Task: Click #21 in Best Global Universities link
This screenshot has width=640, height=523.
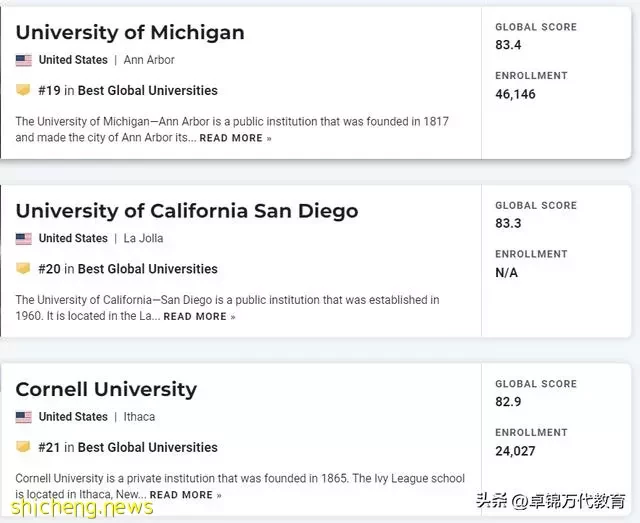Action: [128, 447]
